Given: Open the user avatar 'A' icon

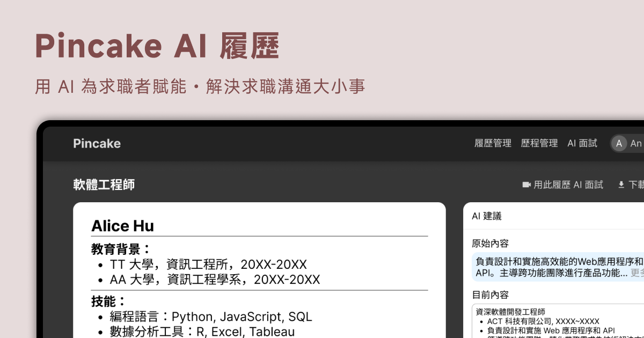Looking at the screenshot, I should coord(619,143).
